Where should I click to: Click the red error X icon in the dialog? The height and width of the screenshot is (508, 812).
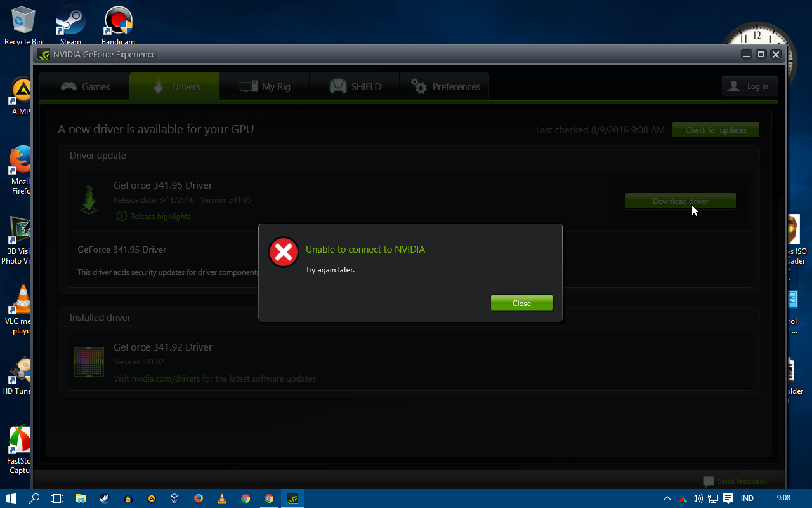pyautogui.click(x=283, y=253)
